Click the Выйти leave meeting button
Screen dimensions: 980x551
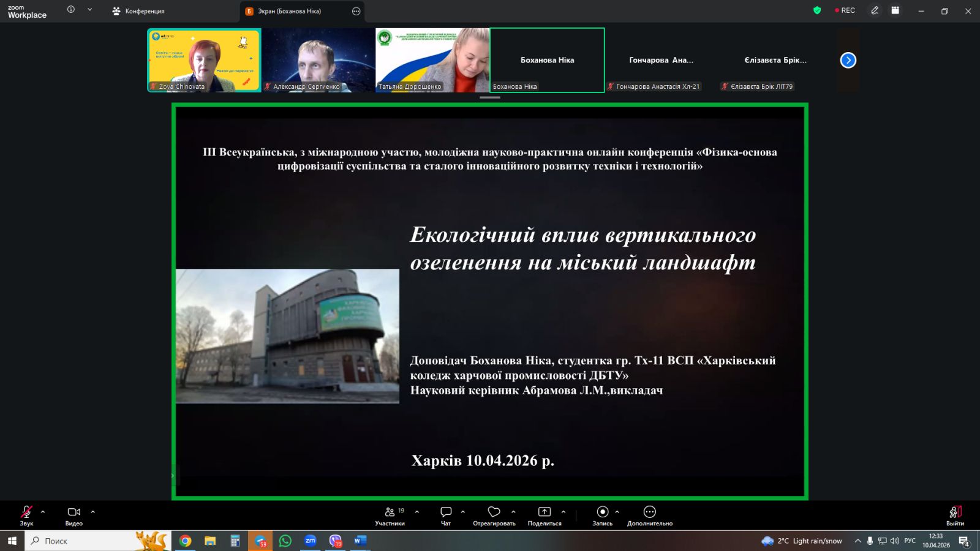pos(955,515)
